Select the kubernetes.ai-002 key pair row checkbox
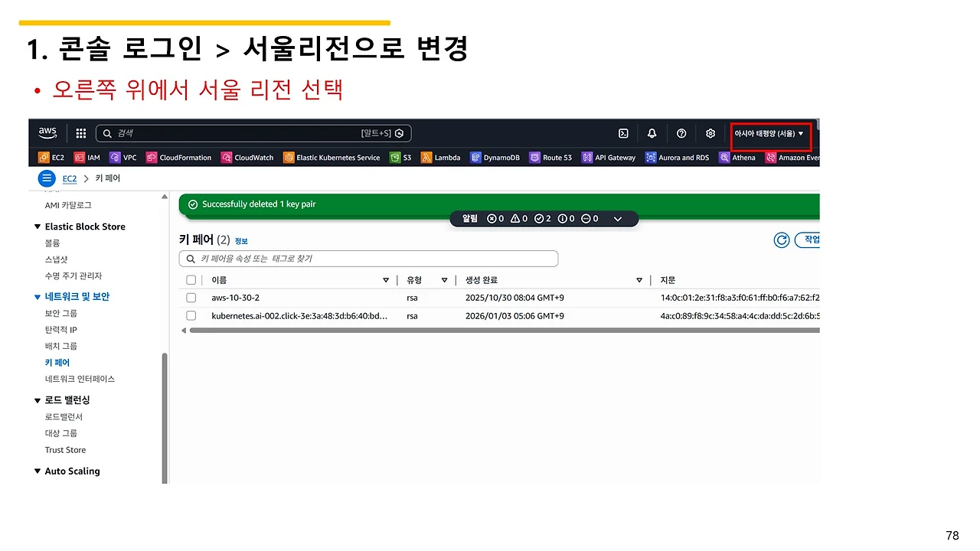The height and width of the screenshot is (551, 980). pos(191,315)
